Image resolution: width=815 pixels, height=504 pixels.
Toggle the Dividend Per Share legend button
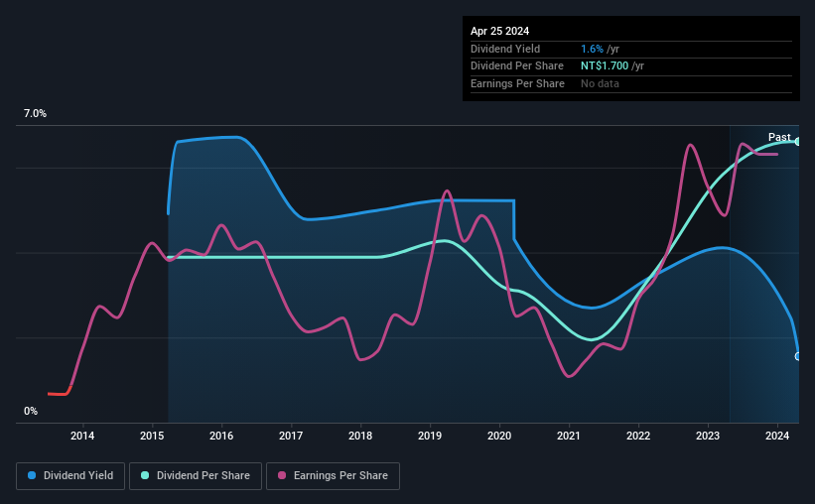point(196,476)
